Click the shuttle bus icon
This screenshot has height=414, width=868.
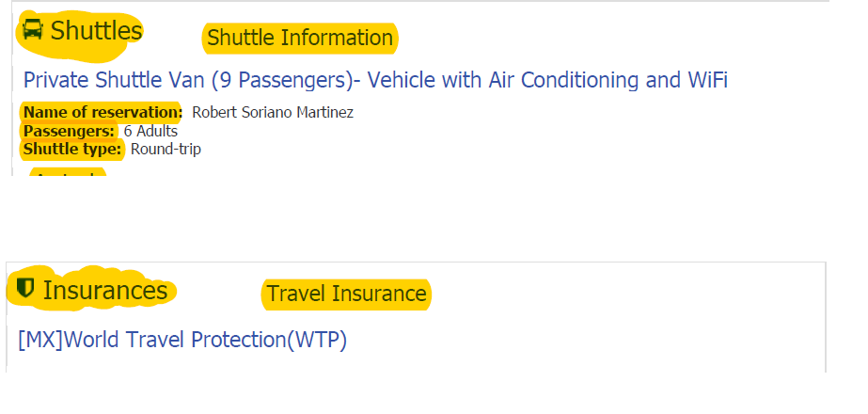pos(33,30)
